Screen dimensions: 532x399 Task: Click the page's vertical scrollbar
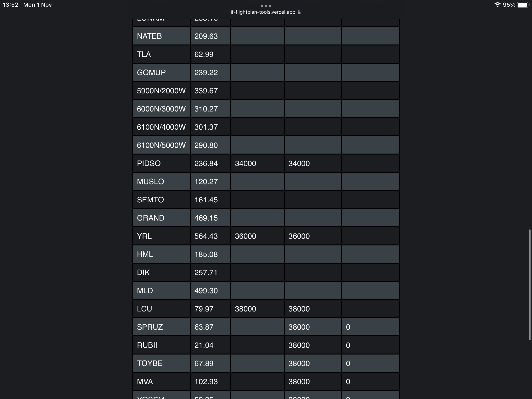[529, 285]
